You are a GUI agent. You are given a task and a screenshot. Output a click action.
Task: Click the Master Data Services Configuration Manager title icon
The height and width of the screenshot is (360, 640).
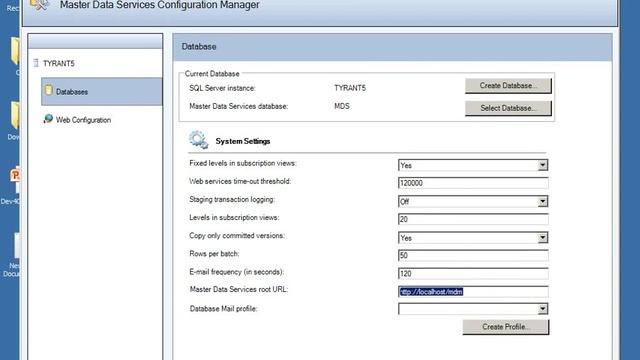click(x=40, y=5)
